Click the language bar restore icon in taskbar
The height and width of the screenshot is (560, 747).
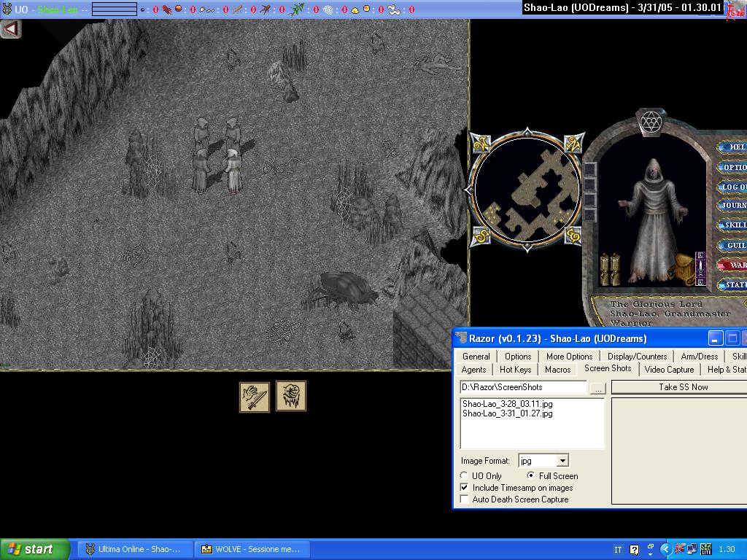(x=650, y=547)
